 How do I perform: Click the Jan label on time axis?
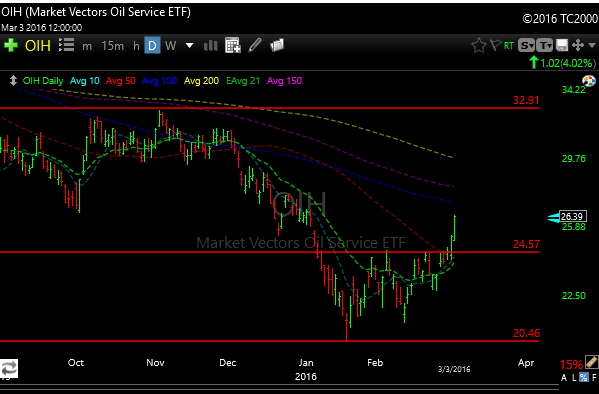click(306, 363)
